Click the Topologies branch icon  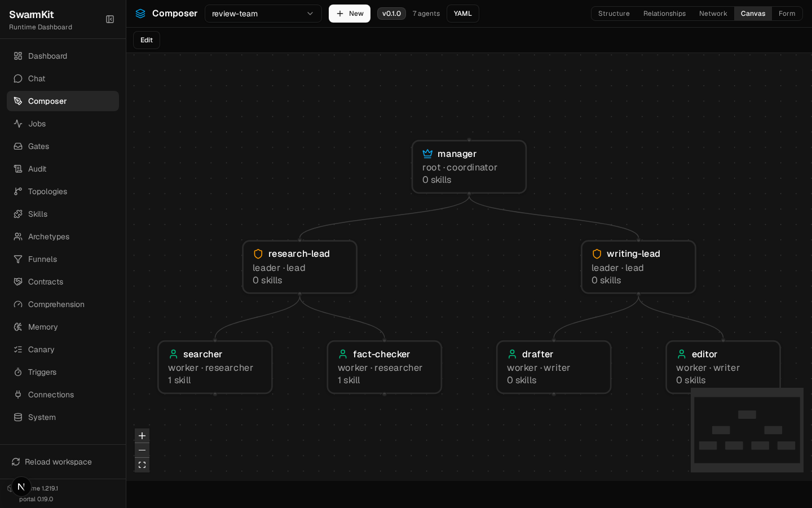click(18, 191)
